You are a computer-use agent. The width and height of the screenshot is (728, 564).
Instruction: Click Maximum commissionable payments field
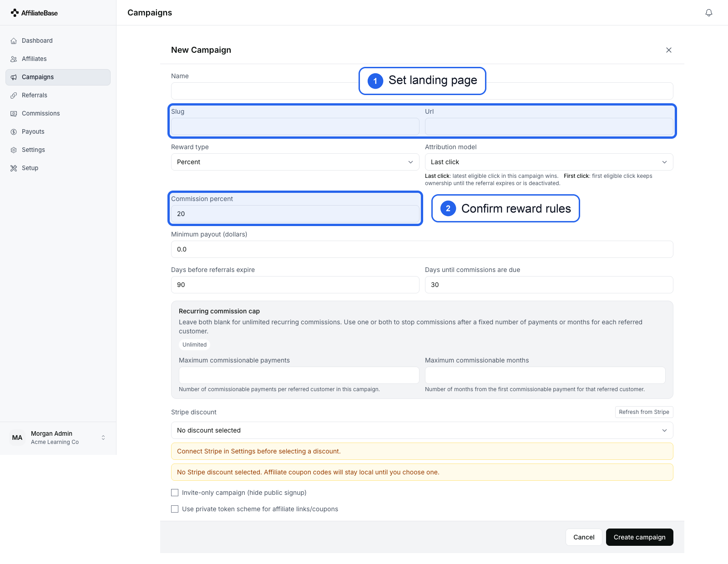pyautogui.click(x=299, y=375)
